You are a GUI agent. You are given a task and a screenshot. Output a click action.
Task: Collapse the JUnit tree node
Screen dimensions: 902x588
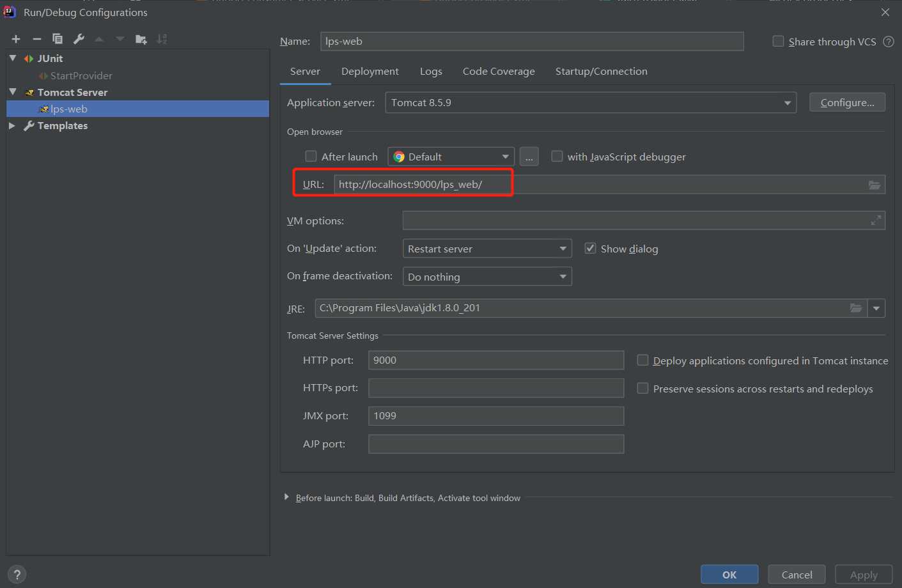13,58
